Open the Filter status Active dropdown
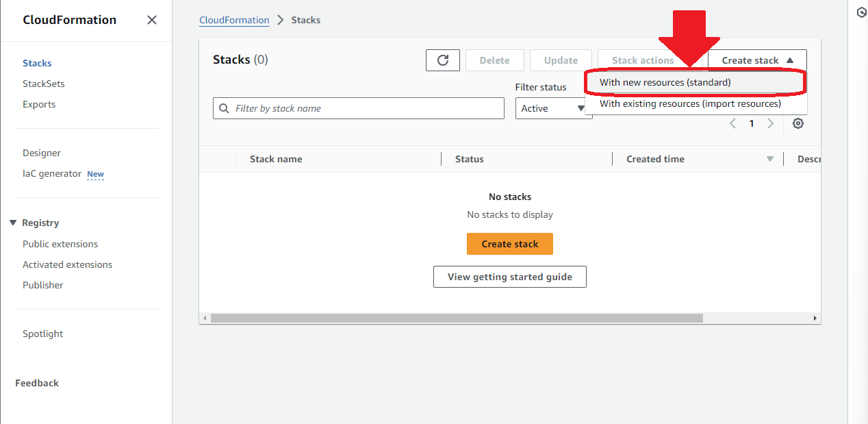This screenshot has width=868, height=424. pos(554,108)
